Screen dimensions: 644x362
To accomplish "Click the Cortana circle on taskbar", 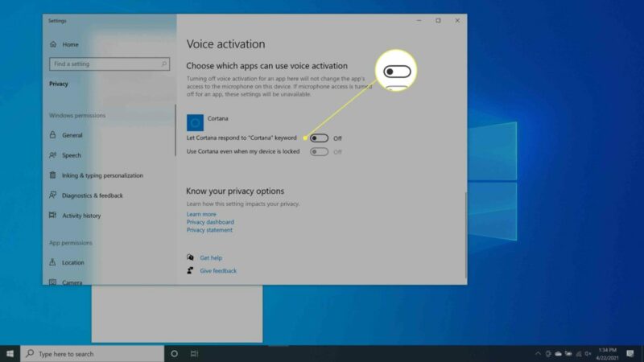I will pos(175,353).
